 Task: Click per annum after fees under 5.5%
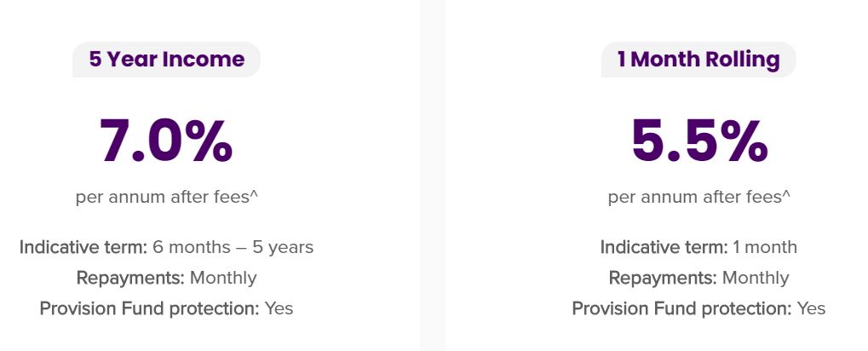(695, 198)
